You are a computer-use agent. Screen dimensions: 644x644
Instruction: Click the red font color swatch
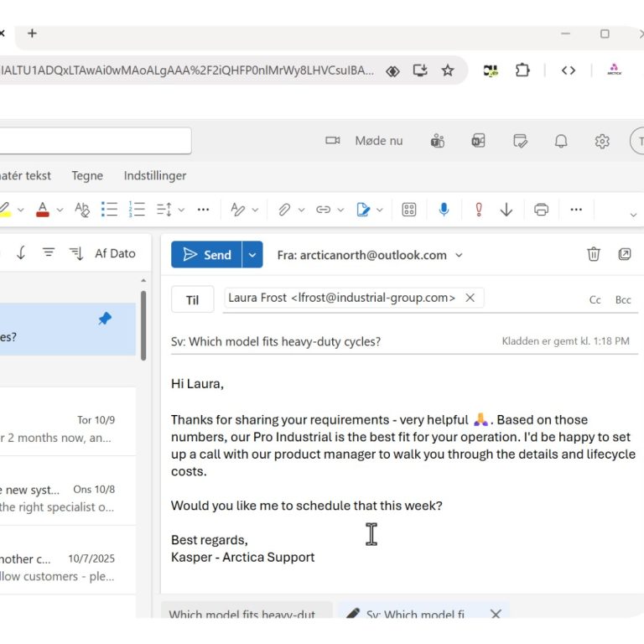(x=43, y=210)
